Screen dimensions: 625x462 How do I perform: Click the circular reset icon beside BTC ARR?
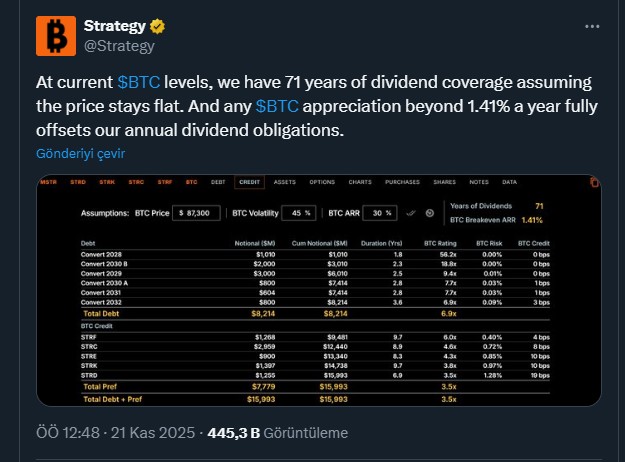point(429,213)
